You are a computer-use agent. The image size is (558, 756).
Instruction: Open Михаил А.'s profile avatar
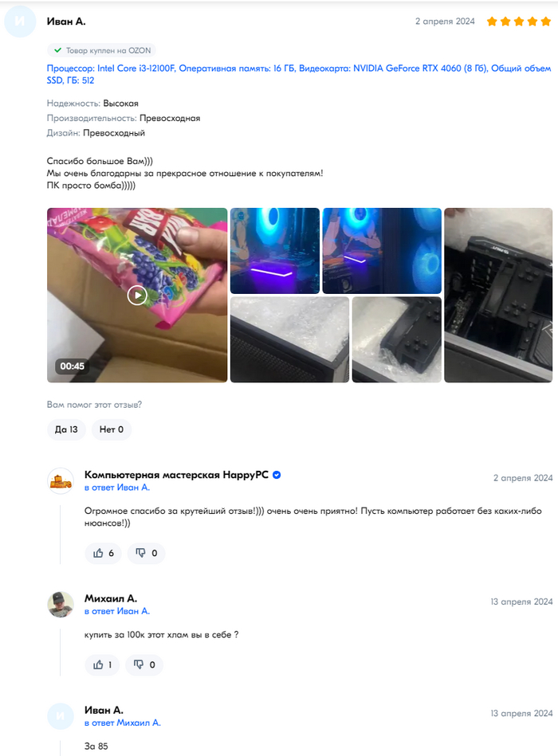(61, 604)
